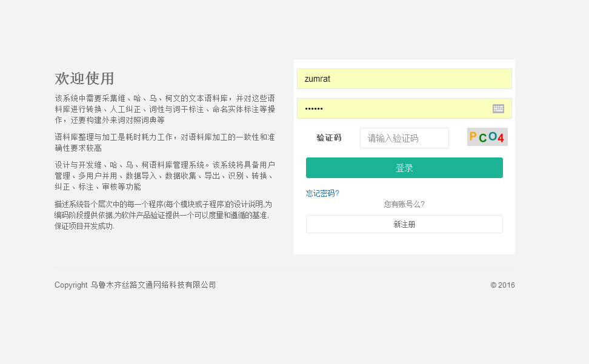Click the 验证码 label text

[x=328, y=137]
